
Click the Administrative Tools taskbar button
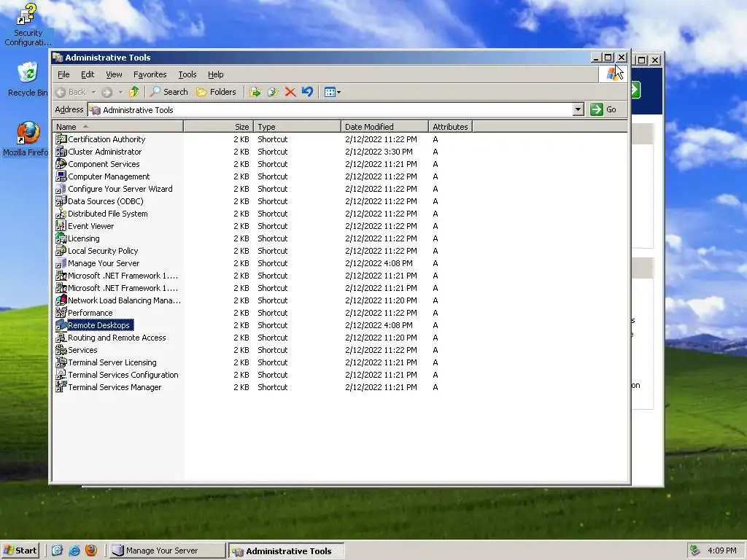286,551
